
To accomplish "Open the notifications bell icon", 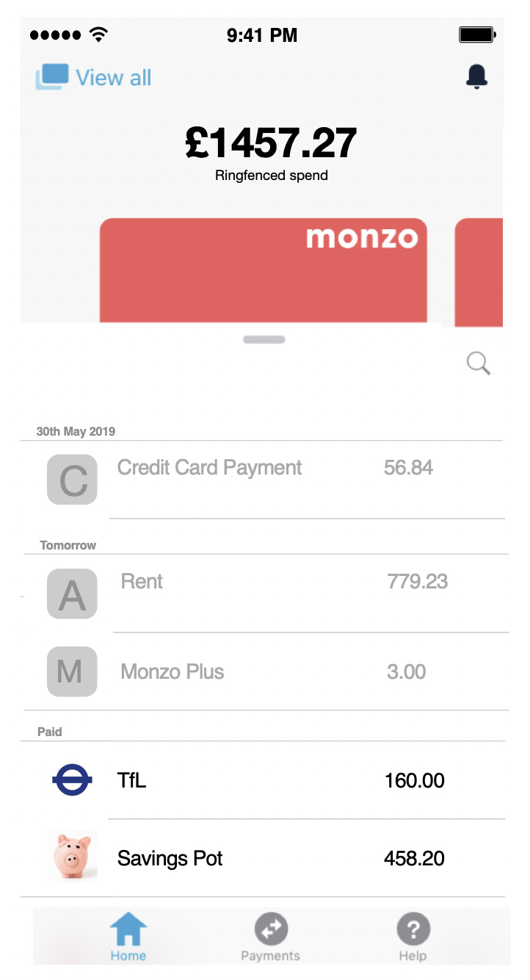I will tap(477, 76).
